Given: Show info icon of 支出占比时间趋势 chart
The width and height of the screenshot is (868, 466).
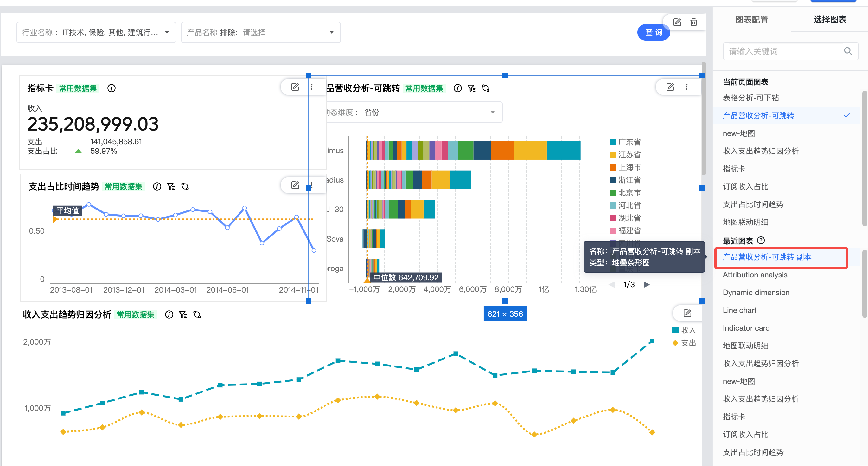Looking at the screenshot, I should click(157, 186).
